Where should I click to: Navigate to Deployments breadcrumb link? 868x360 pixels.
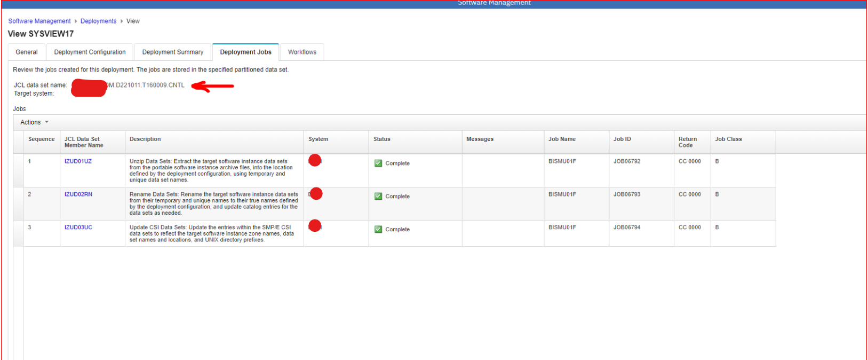[98, 21]
